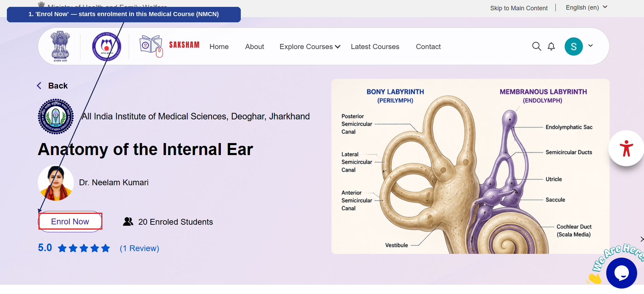The width and height of the screenshot is (644, 294).
Task: Click the enrolled students people icon
Action: click(128, 222)
